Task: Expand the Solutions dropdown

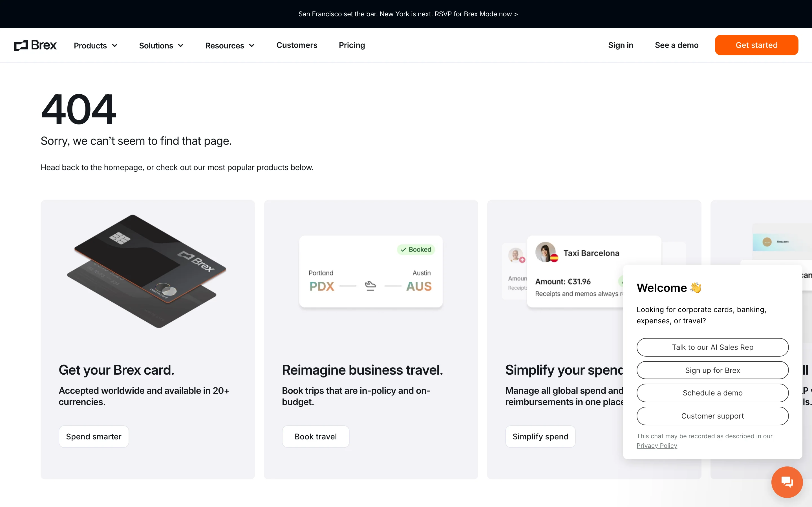Action: [x=161, y=45]
